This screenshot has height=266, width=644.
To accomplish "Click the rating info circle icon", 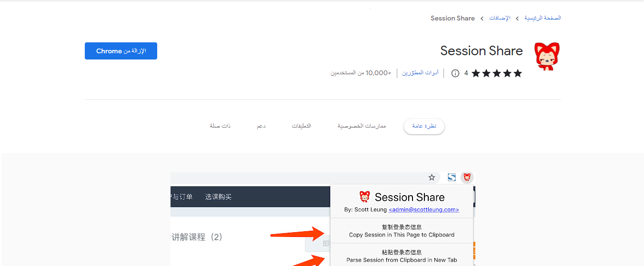I will (x=455, y=73).
